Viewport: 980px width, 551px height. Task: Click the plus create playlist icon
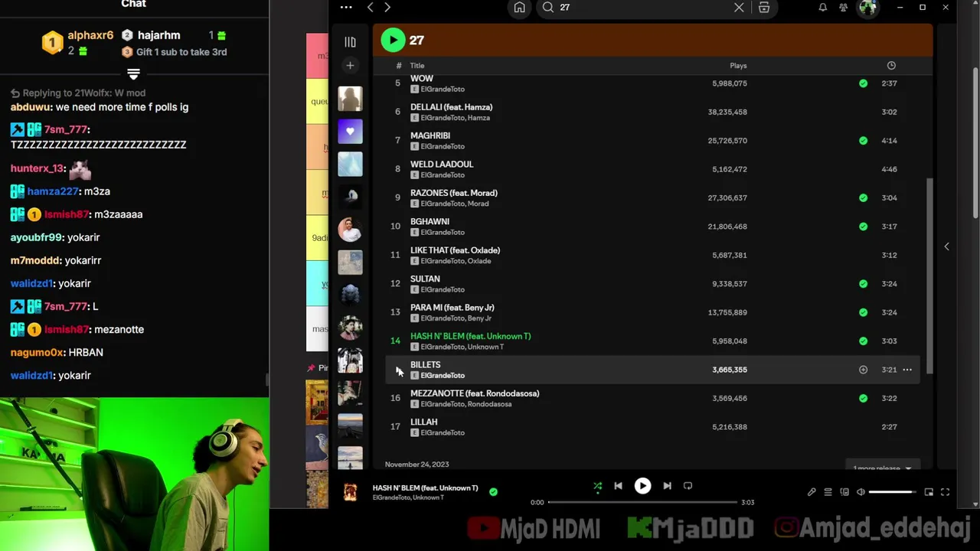350,66
